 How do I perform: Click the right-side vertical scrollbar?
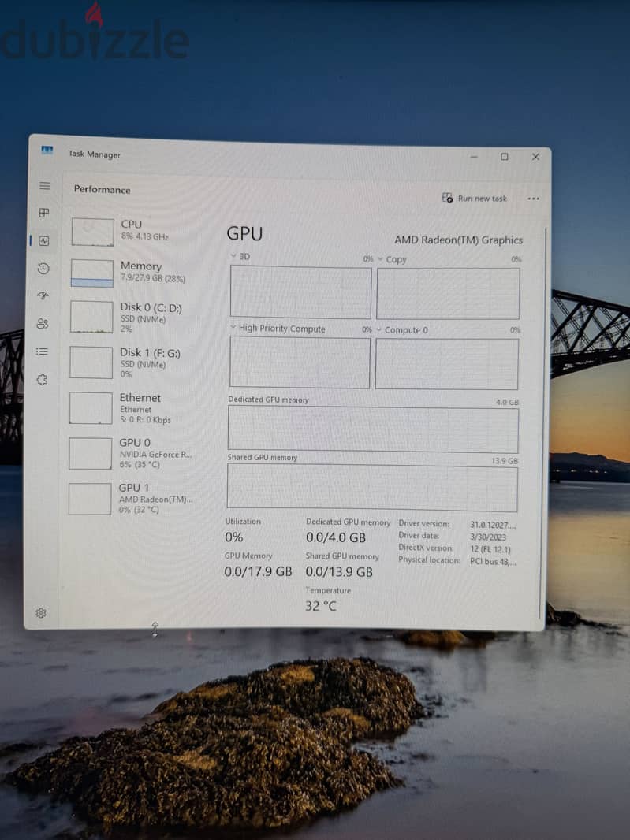pos(543,423)
